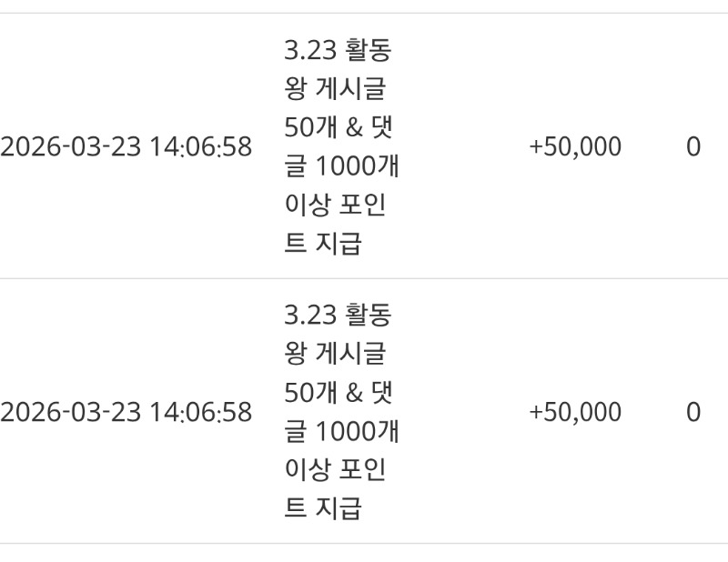The width and height of the screenshot is (728, 562).
Task: Click "3.23 활동" text in the upper entry
Action: coord(338,50)
